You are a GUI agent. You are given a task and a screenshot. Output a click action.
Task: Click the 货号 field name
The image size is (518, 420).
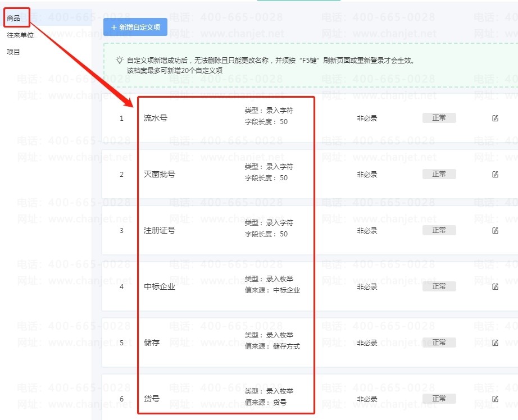152,399
